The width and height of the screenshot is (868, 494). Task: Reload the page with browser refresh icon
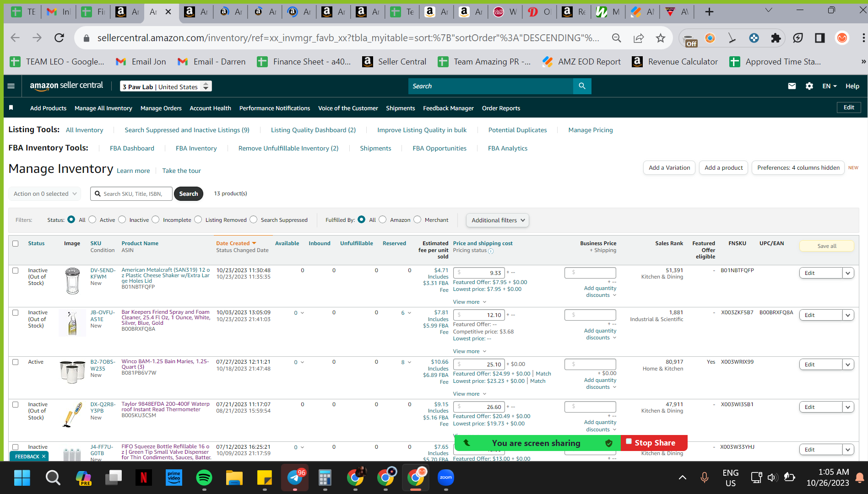59,38
